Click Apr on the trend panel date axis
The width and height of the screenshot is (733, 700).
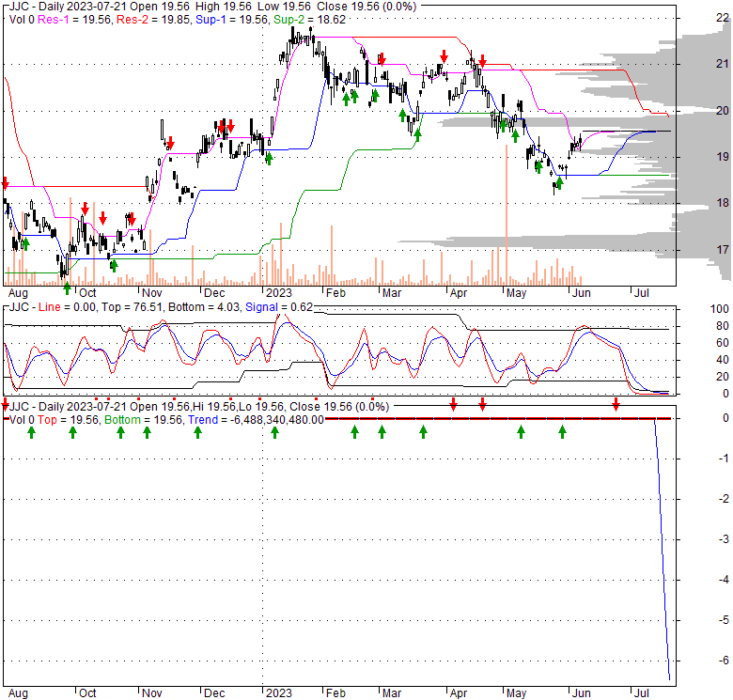(x=459, y=693)
